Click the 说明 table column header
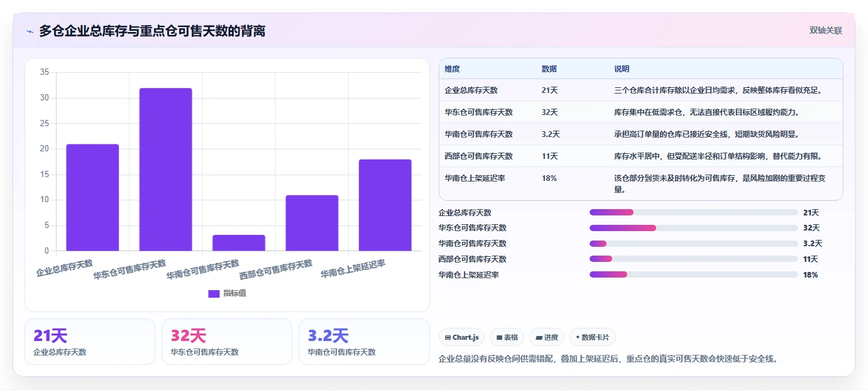The image size is (868, 390). (x=622, y=69)
